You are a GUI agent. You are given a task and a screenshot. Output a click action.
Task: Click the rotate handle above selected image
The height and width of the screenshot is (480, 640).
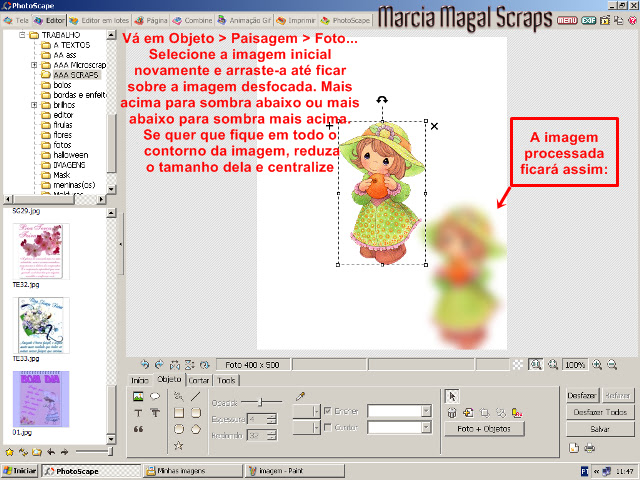pos(382,100)
